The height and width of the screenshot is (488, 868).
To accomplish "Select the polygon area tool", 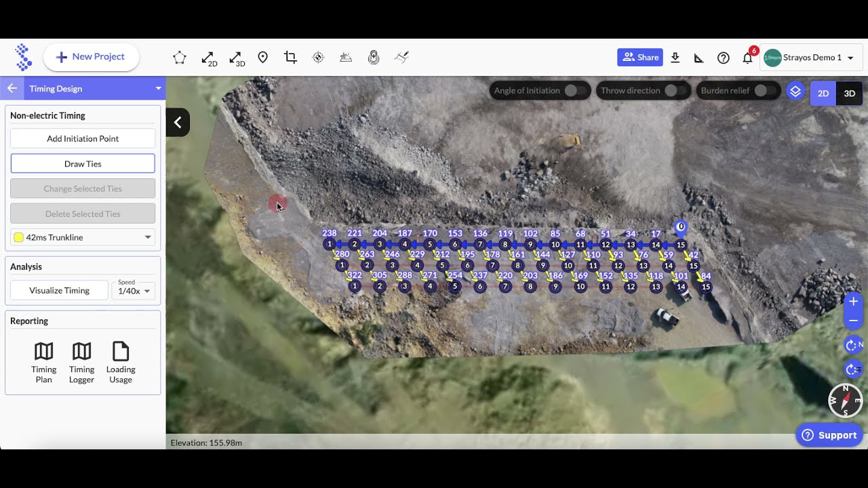I will pyautogui.click(x=179, y=58).
